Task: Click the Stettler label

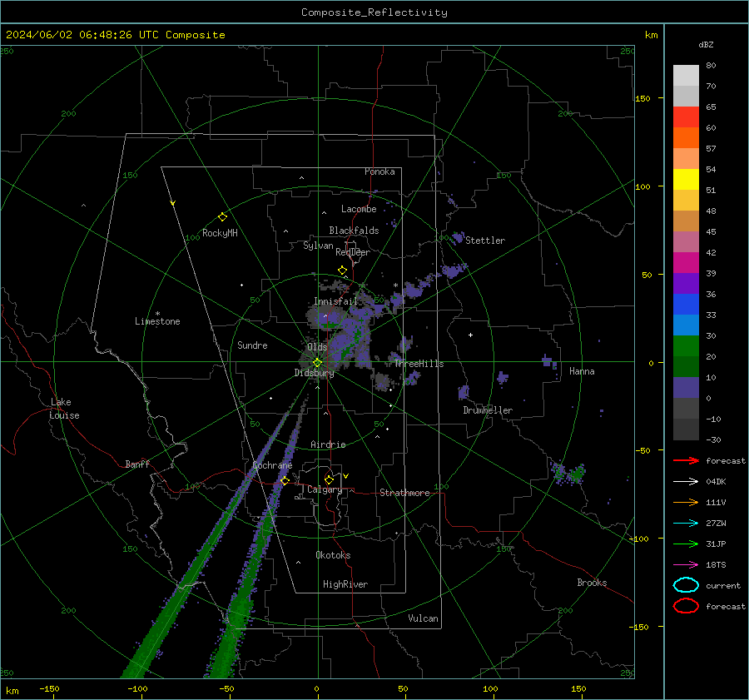Action: [x=485, y=241]
